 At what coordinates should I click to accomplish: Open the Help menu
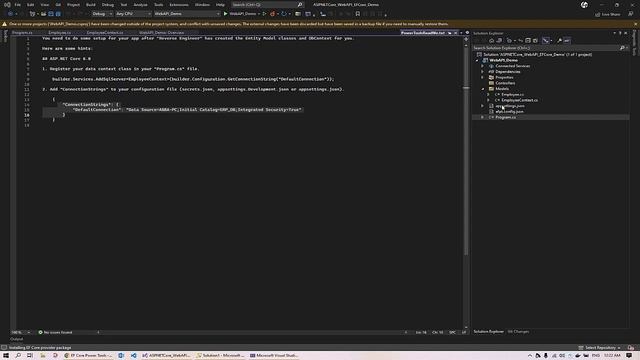click(220, 5)
